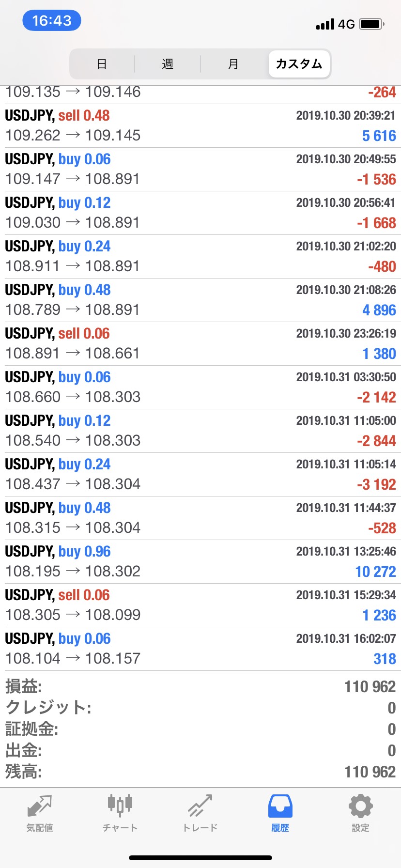
Task: Open the sell 0.06 trade at 23:26:19
Action: (x=200, y=344)
